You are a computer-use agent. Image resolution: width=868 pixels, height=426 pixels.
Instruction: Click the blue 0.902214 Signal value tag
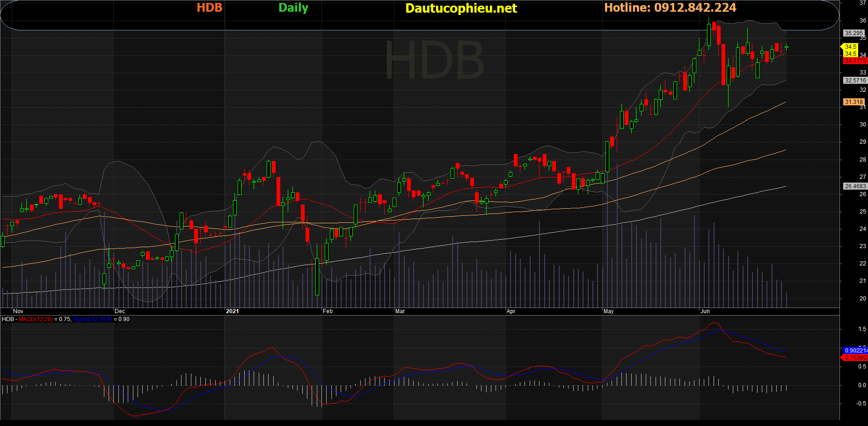(x=855, y=351)
